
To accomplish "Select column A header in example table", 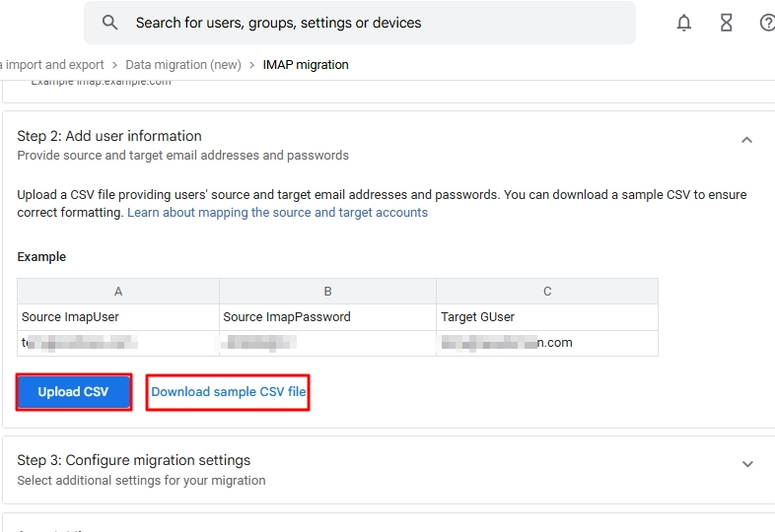I will (118, 292).
